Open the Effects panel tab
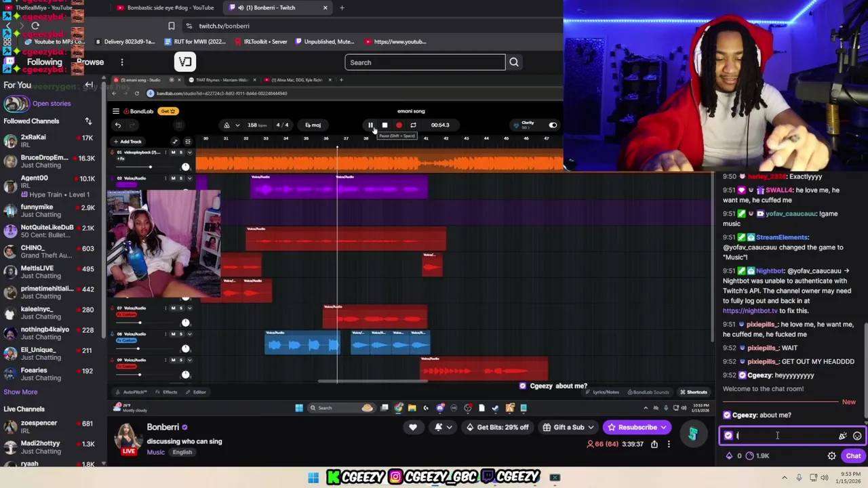Viewport: 868px width, 488px height. pos(166,392)
